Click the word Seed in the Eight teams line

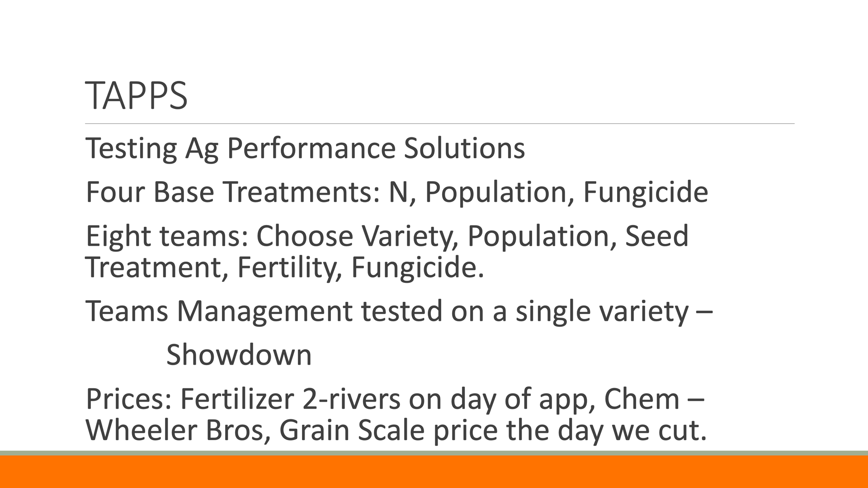[656, 236]
